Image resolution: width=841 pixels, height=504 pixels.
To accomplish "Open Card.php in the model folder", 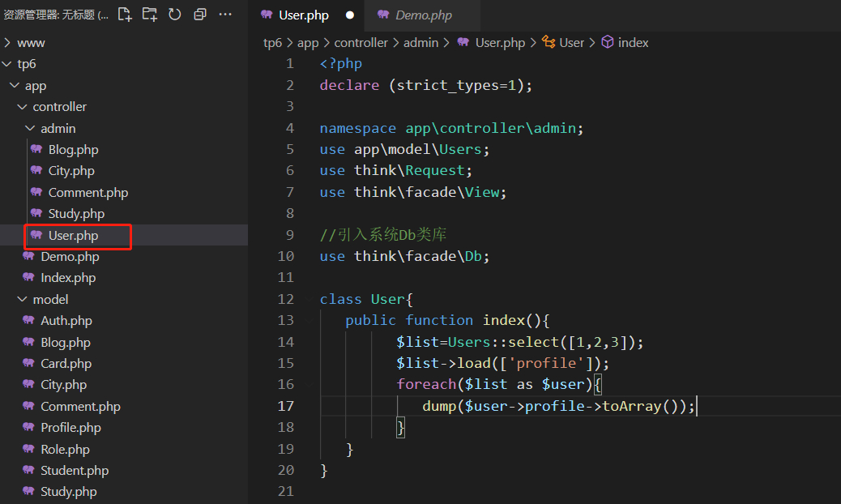I will [x=66, y=363].
